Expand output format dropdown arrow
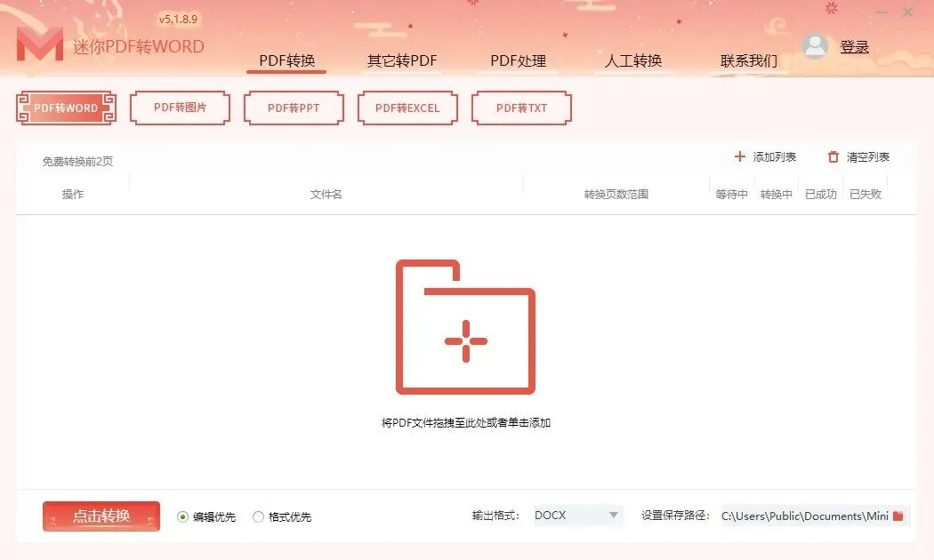 pyautogui.click(x=613, y=516)
